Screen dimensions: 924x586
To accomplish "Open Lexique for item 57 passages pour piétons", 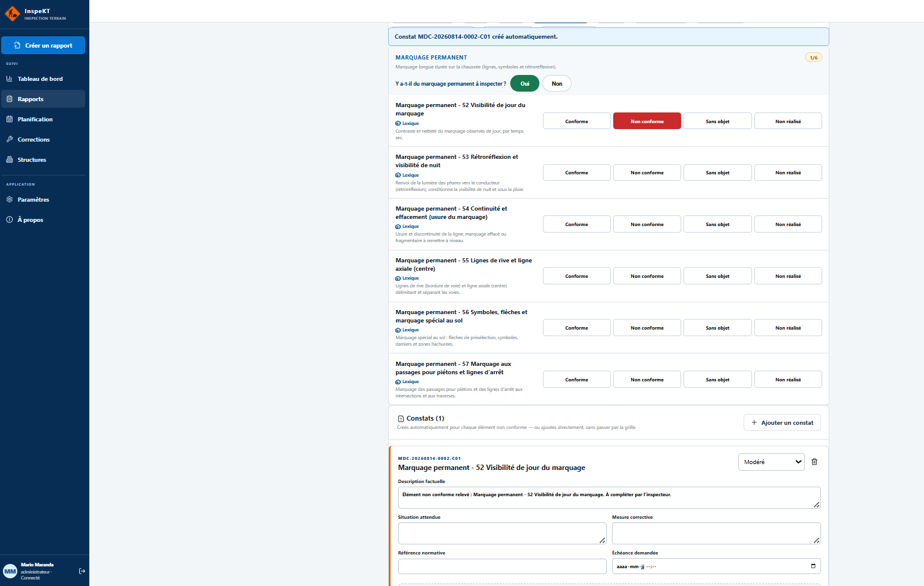I will tap(407, 381).
